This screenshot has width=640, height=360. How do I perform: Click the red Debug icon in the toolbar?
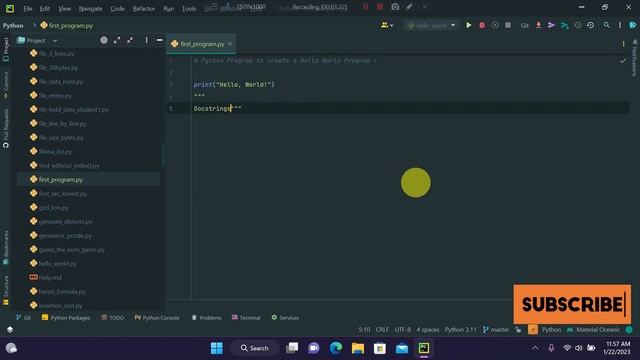tap(482, 25)
